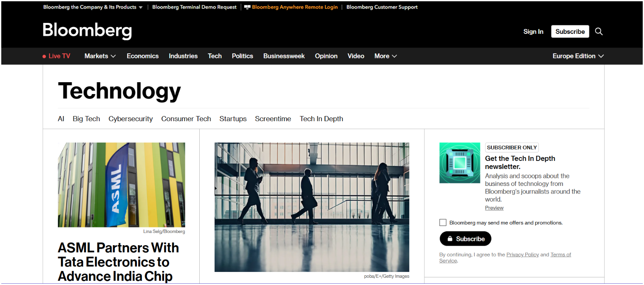Click Bloomberg Terminal Demo Request
The width and height of the screenshot is (644, 285).
[x=195, y=7]
